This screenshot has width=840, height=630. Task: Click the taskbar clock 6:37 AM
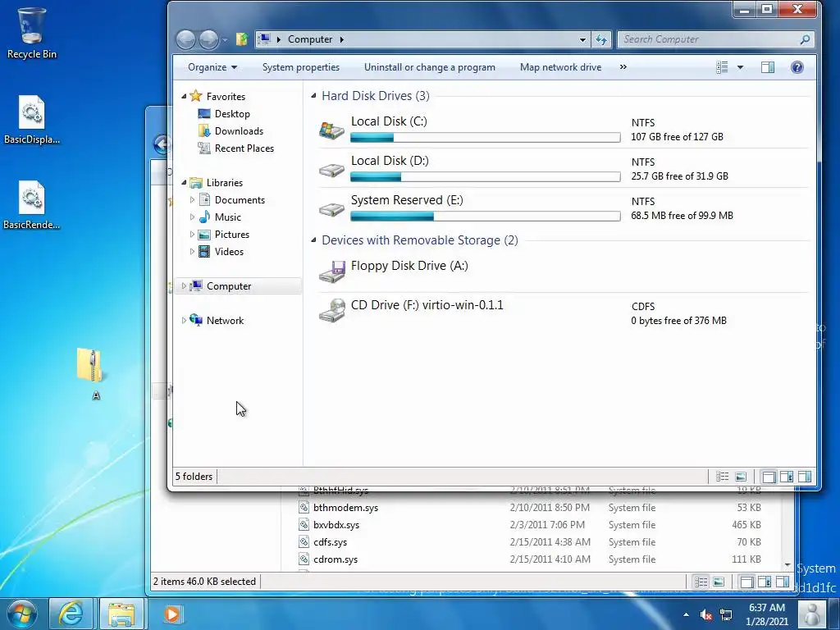coord(767,608)
